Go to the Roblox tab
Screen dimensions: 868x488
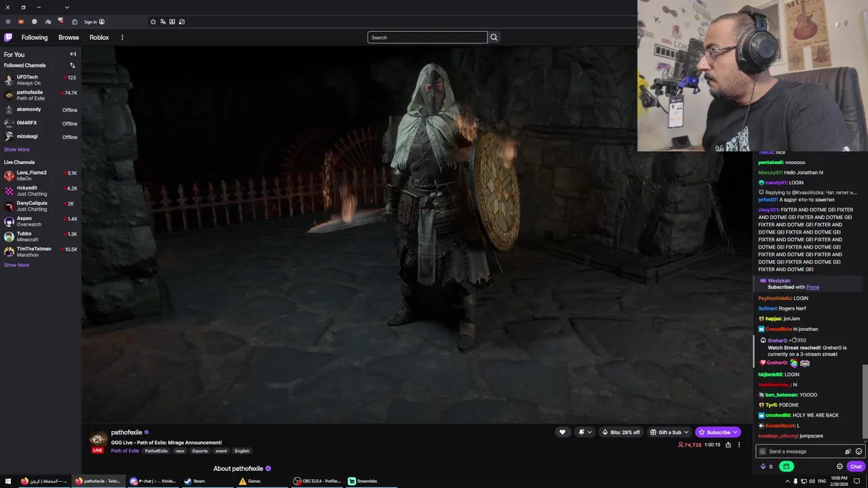point(99,37)
